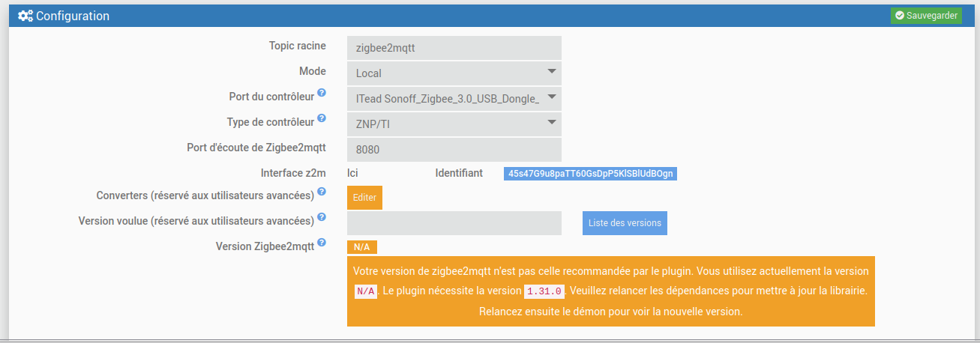Viewport: 980px width, 343px height.
Task: Click help icon beside Converters label
Action: (321, 192)
